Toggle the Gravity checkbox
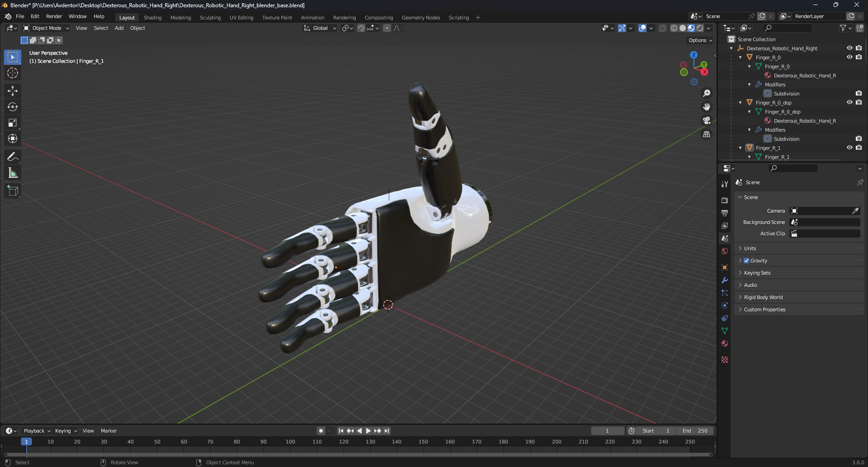 point(746,261)
